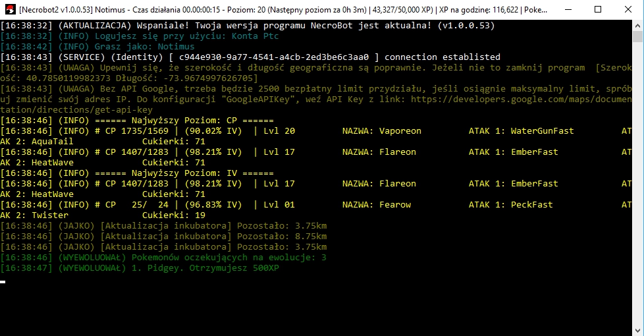Click the Necrobot app icon in title bar
The image size is (644, 336).
11,9
